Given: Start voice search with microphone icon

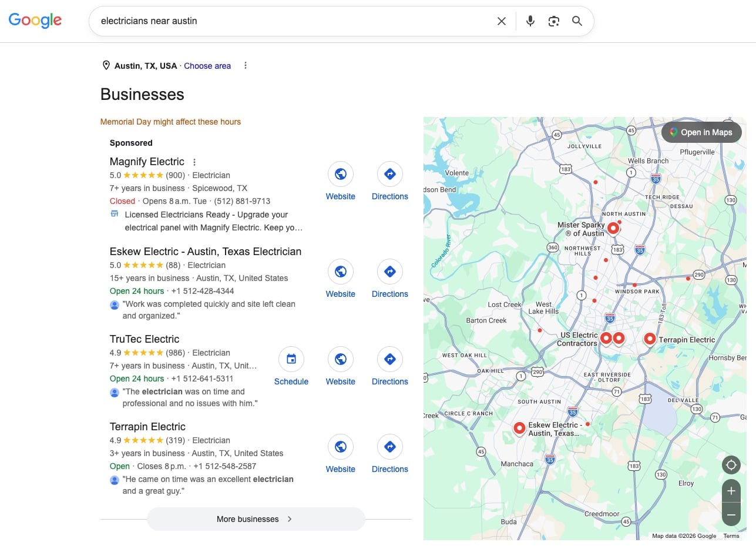Looking at the screenshot, I should 530,21.
